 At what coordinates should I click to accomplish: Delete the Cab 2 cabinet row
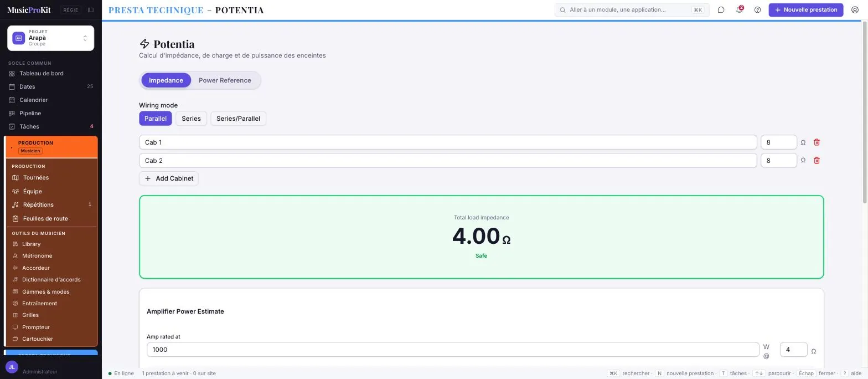tap(817, 161)
